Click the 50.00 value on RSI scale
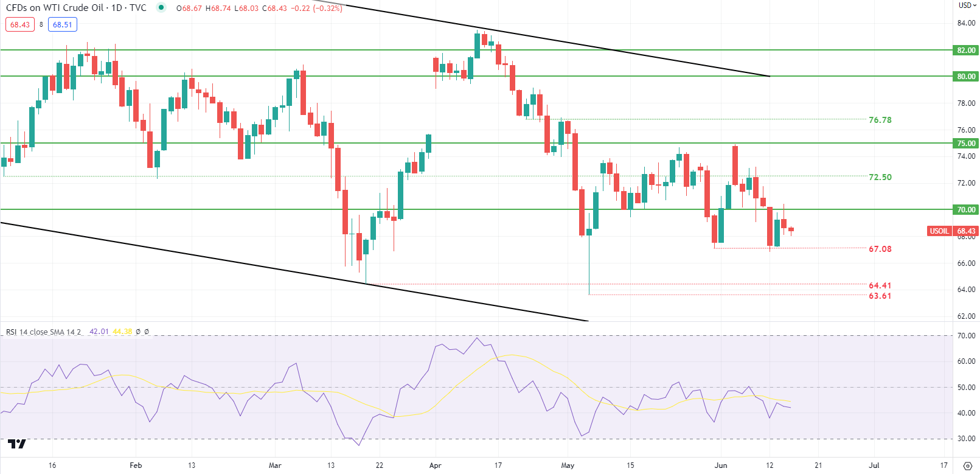 (967, 387)
